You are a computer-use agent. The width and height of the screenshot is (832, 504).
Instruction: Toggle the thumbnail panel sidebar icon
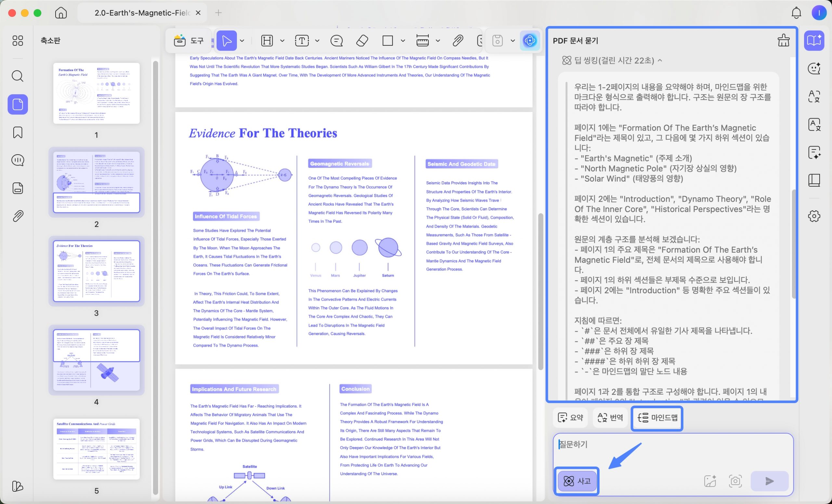click(x=18, y=105)
